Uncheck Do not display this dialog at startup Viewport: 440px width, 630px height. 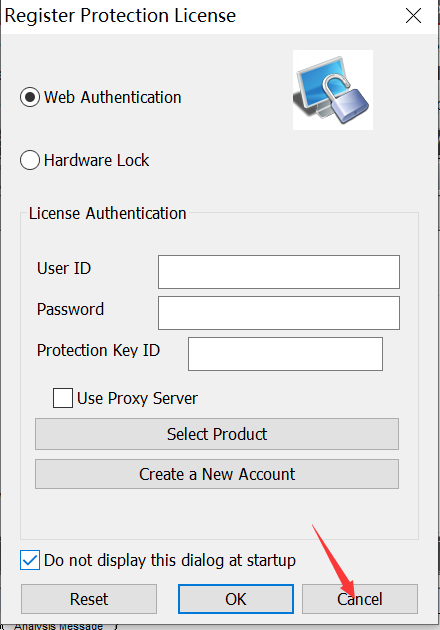(x=30, y=560)
